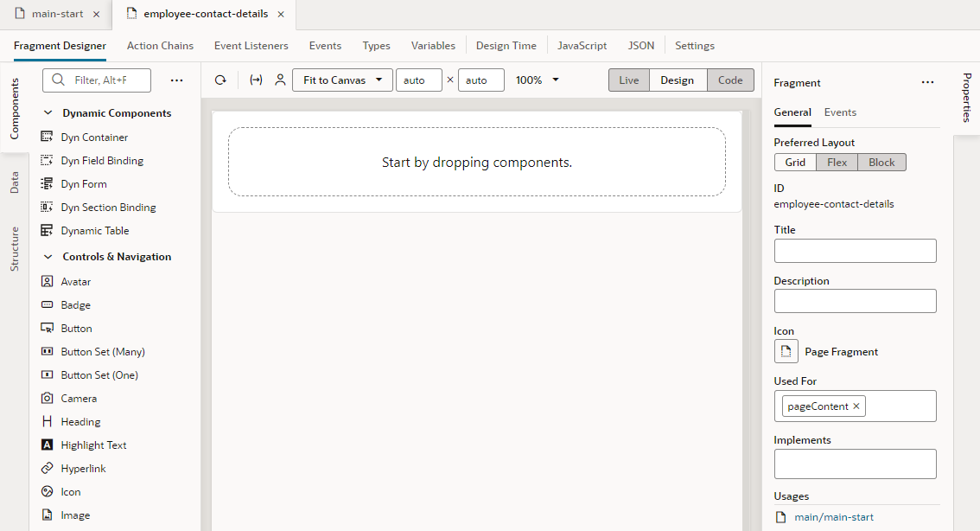Switch to the main-start file tab
Image resolution: width=980 pixels, height=531 pixels.
pyautogui.click(x=57, y=14)
